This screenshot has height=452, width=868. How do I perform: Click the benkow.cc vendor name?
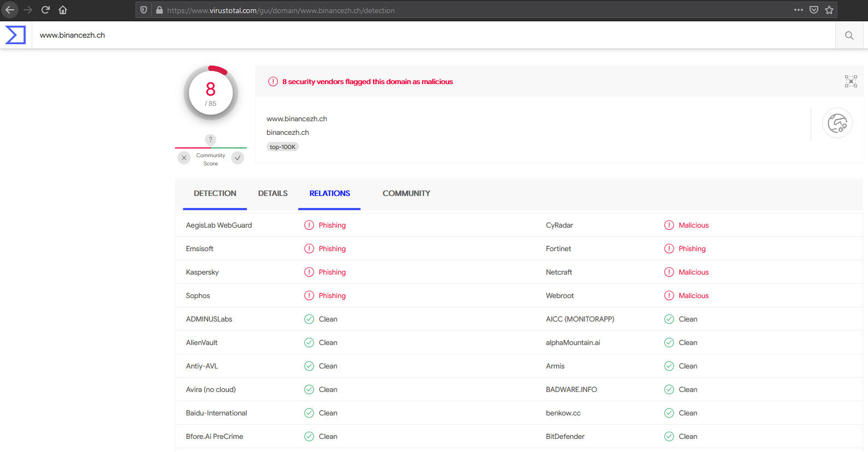point(563,413)
